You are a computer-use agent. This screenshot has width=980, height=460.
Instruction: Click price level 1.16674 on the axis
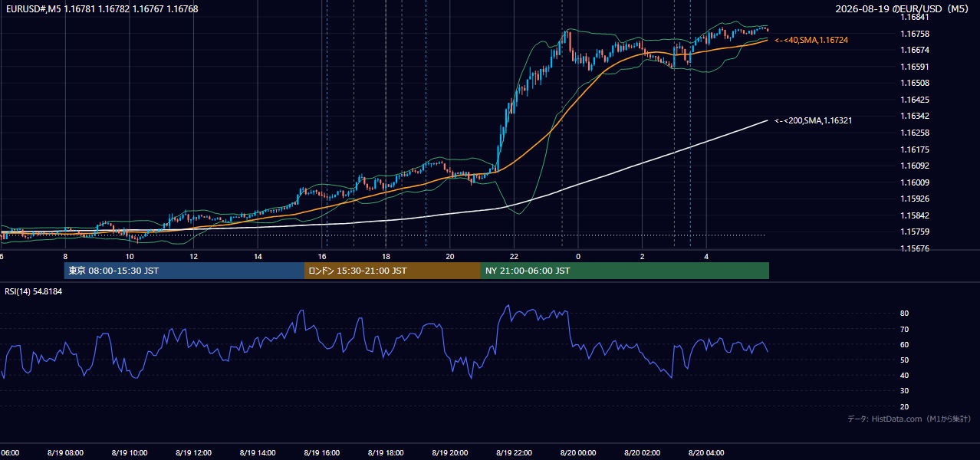point(914,50)
